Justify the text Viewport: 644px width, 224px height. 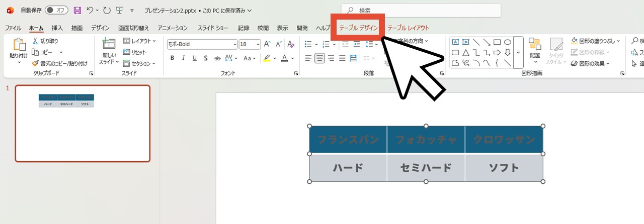tap(343, 58)
